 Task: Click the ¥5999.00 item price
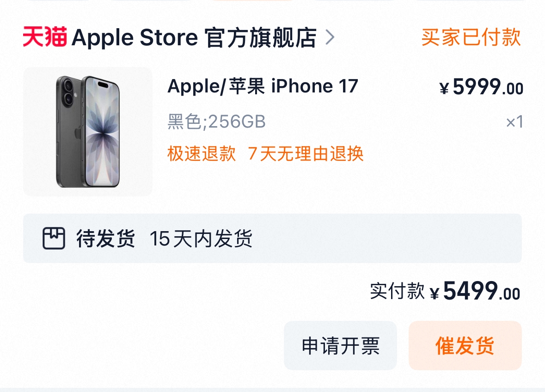pyautogui.click(x=481, y=86)
